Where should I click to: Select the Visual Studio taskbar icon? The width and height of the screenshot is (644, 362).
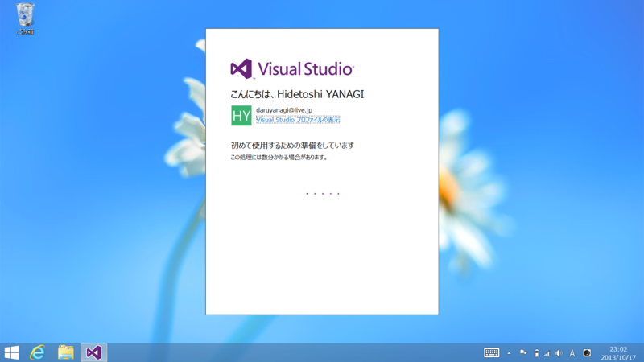(93, 352)
